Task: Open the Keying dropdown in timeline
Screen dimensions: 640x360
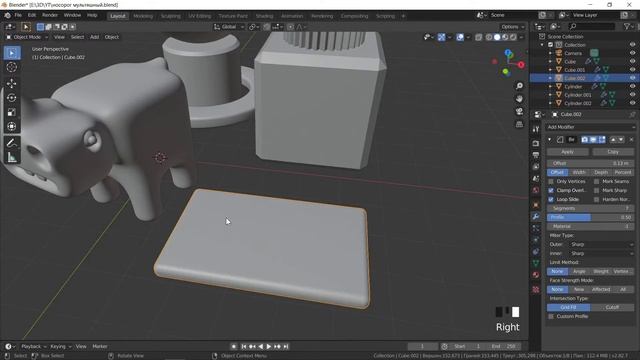Action: (x=61, y=347)
